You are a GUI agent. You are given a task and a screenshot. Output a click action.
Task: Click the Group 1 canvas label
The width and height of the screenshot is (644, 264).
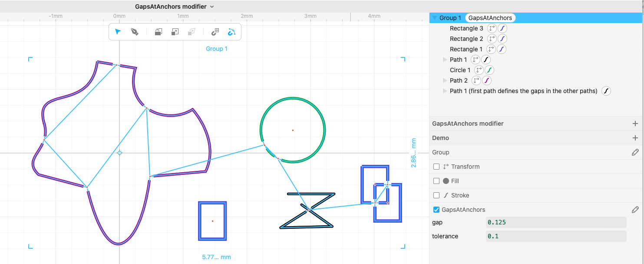pos(217,49)
